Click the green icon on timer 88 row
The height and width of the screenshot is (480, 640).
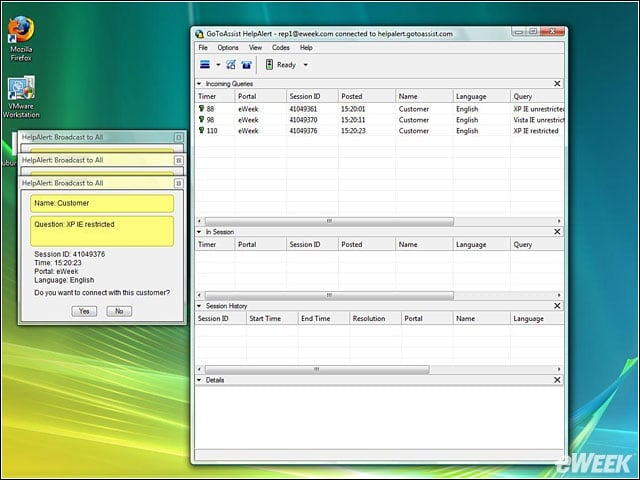tap(201, 109)
